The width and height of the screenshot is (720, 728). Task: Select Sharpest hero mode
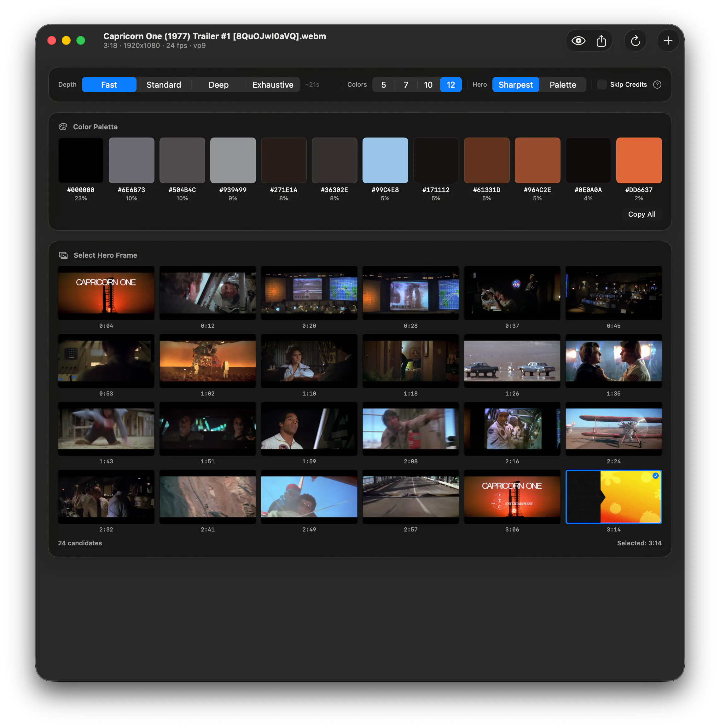click(515, 85)
